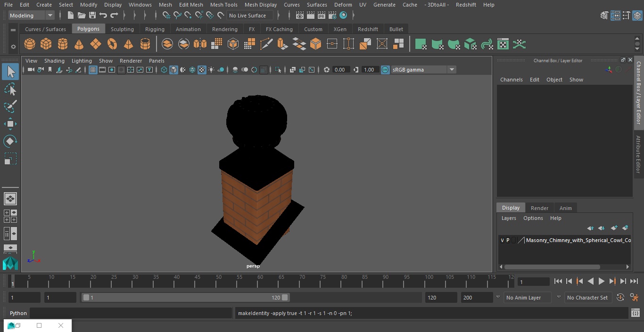Create a polygon cone from shelf

pos(79,44)
